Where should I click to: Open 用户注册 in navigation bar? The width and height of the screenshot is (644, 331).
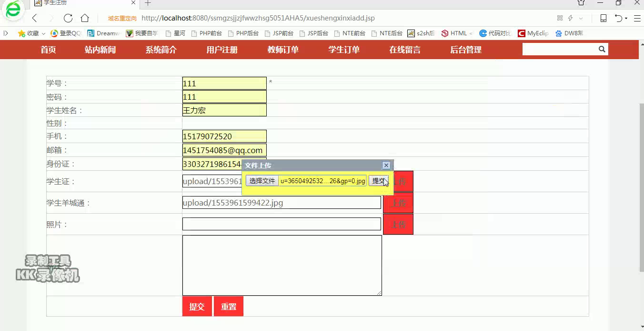(222, 50)
